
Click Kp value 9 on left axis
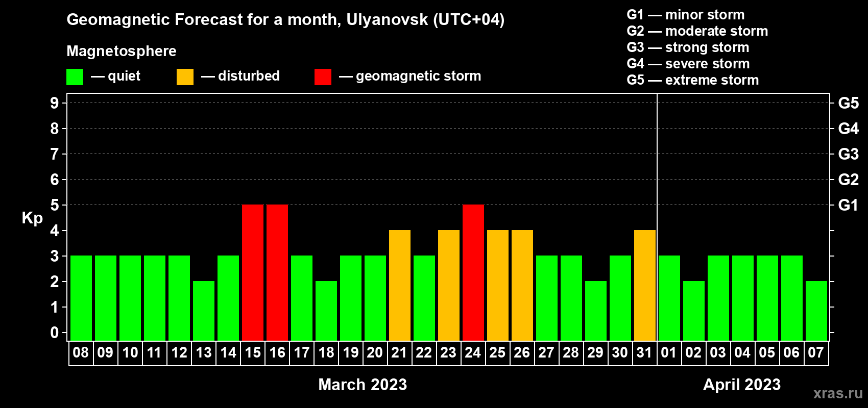[55, 103]
